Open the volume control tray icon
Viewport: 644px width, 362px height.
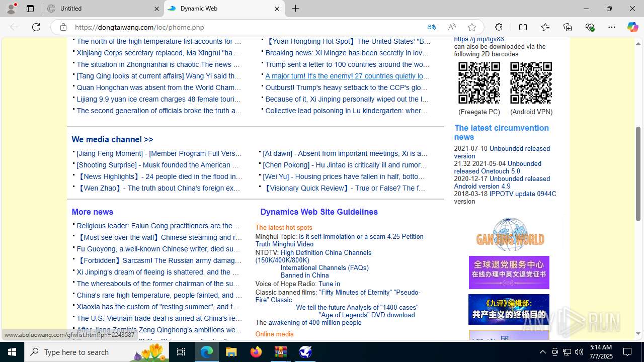click(579, 352)
